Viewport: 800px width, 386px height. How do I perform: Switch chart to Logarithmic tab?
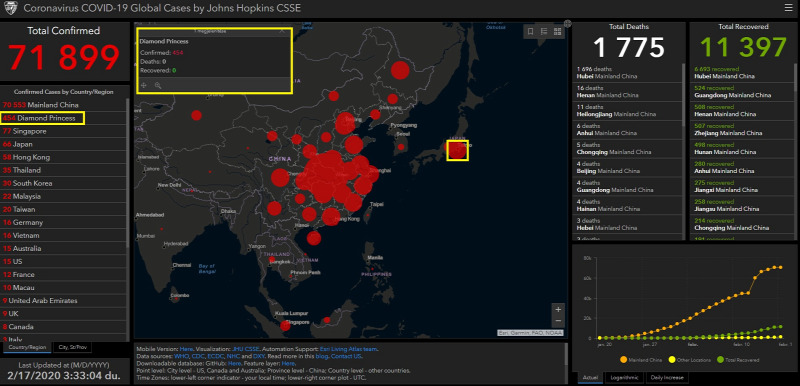(x=624, y=378)
